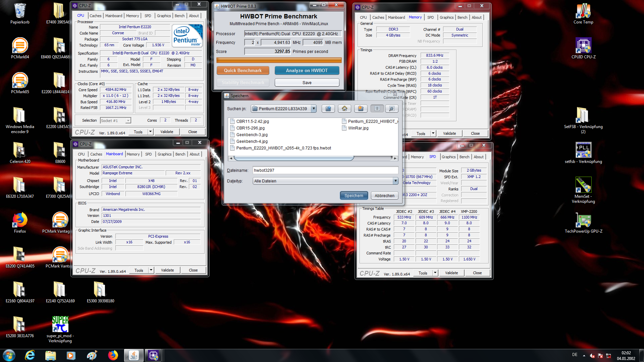Click Validate in top-left CPU-Z window
Screen dimensions: 644x362
tap(167, 132)
